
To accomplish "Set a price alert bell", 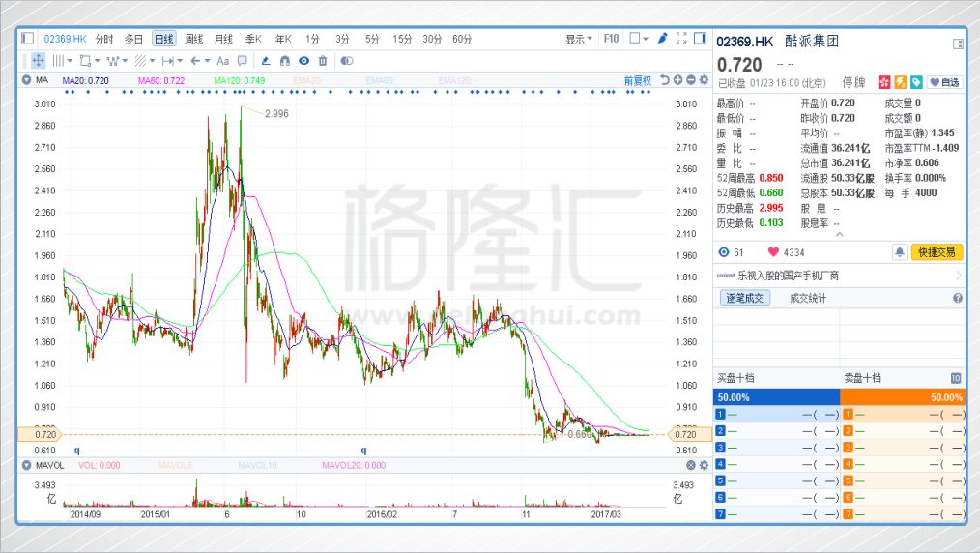I will pos(900,251).
